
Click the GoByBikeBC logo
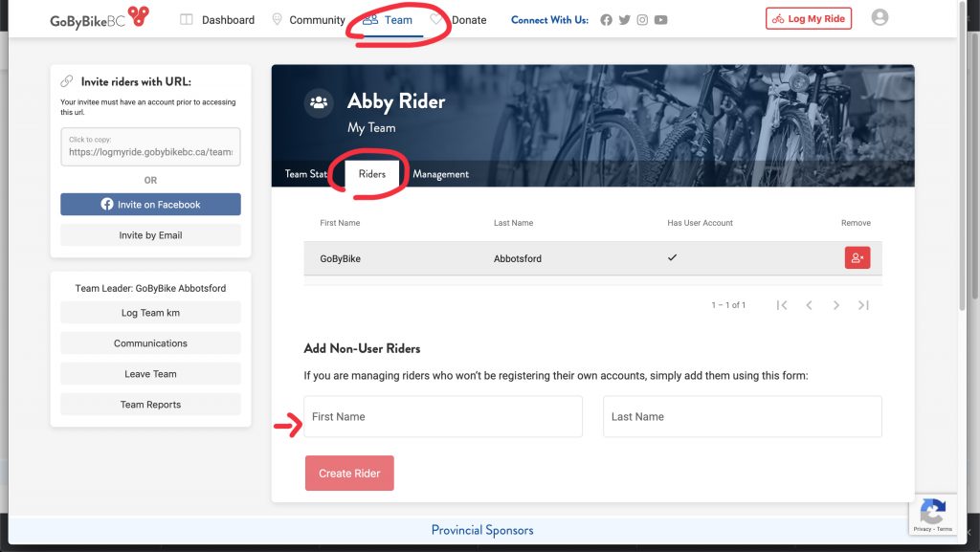tap(100, 17)
